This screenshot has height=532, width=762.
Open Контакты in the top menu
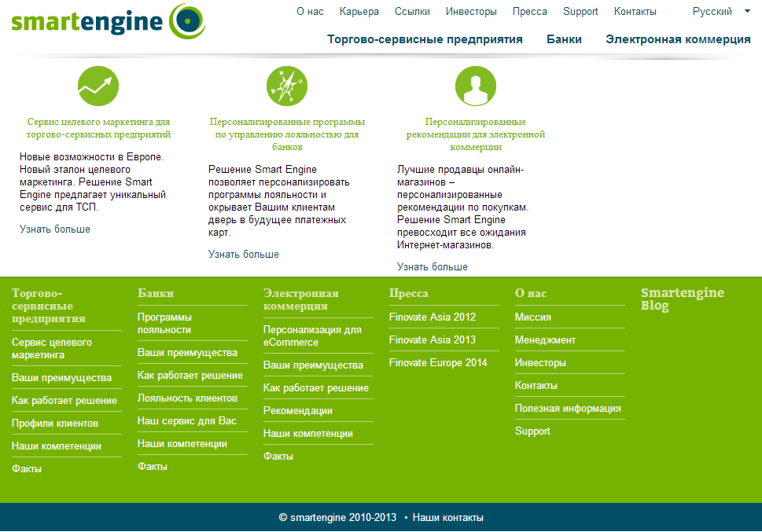pos(635,11)
